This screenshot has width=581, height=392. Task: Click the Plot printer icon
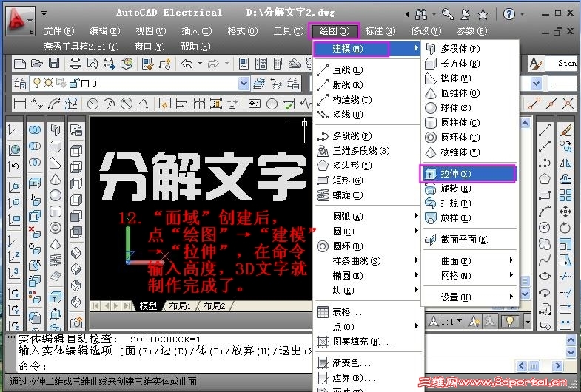(x=75, y=64)
